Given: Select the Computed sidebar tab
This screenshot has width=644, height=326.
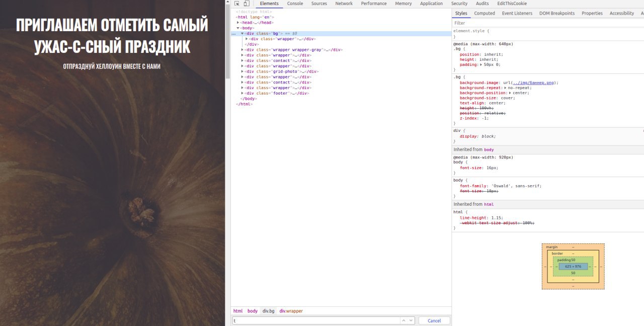Looking at the screenshot, I should coord(485,14).
